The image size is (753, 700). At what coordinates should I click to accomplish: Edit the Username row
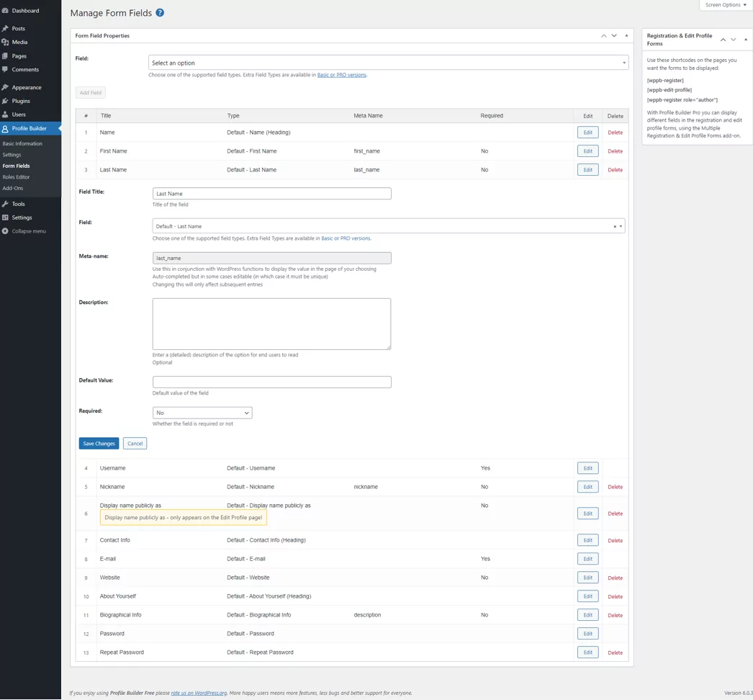point(588,468)
